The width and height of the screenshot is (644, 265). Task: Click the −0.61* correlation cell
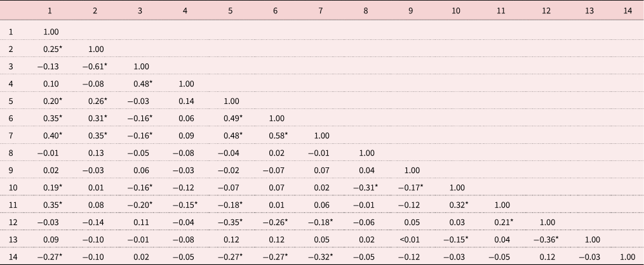pyautogui.click(x=95, y=66)
